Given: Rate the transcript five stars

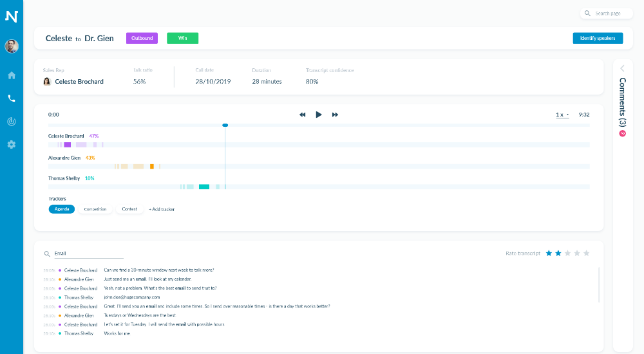Looking at the screenshot, I should [x=586, y=254].
